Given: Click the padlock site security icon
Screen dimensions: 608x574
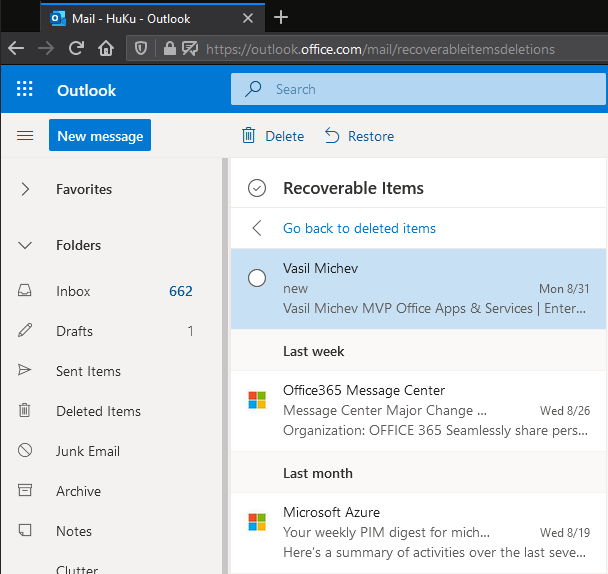Looking at the screenshot, I should tap(169, 49).
